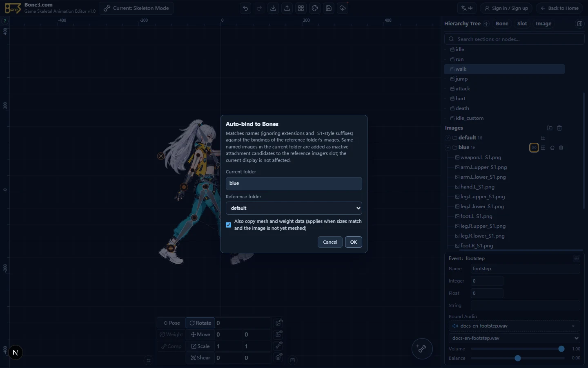Toggle image visibility beside the Move row
This screenshot has height=368, width=588.
[279, 334]
